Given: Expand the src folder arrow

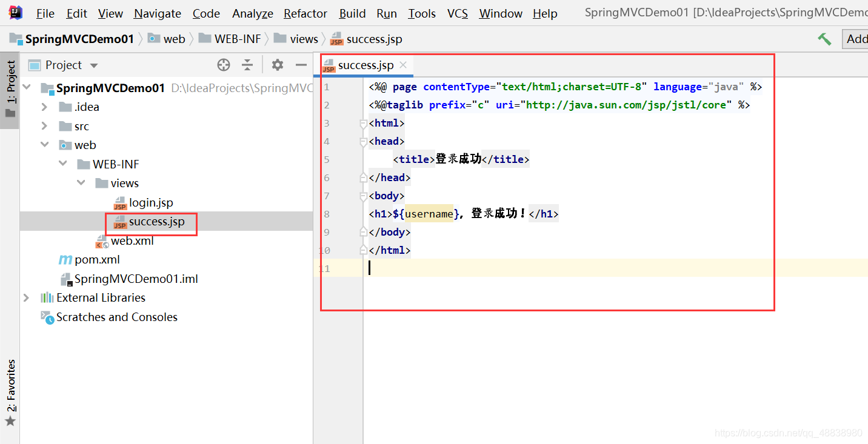Looking at the screenshot, I should point(44,126).
